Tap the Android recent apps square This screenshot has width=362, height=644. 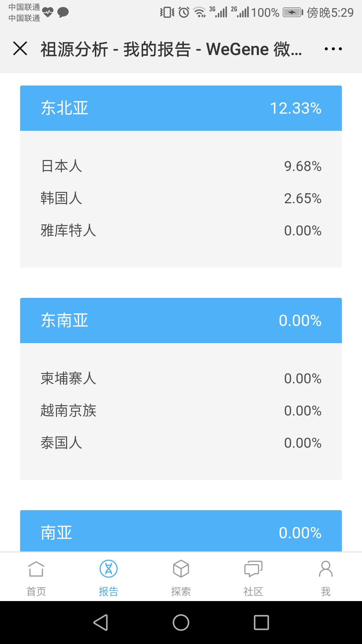[261, 623]
